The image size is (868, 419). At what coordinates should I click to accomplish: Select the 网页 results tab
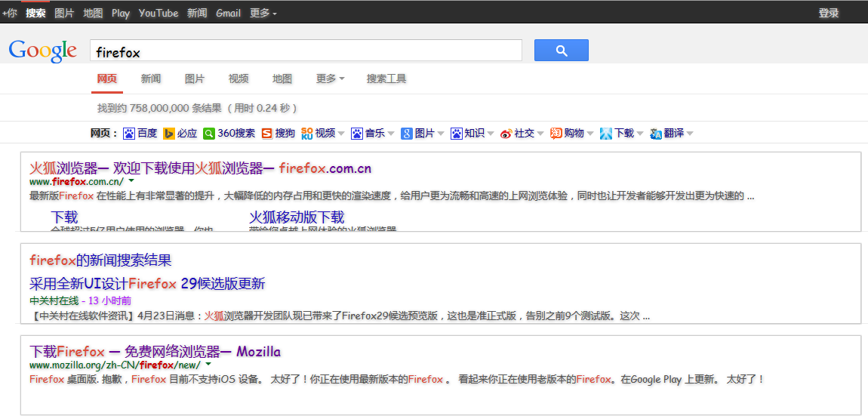107,79
